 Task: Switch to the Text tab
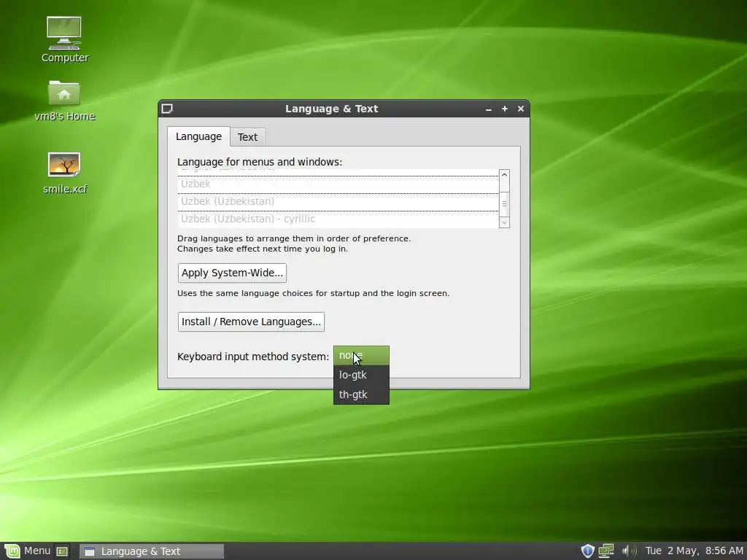247,137
